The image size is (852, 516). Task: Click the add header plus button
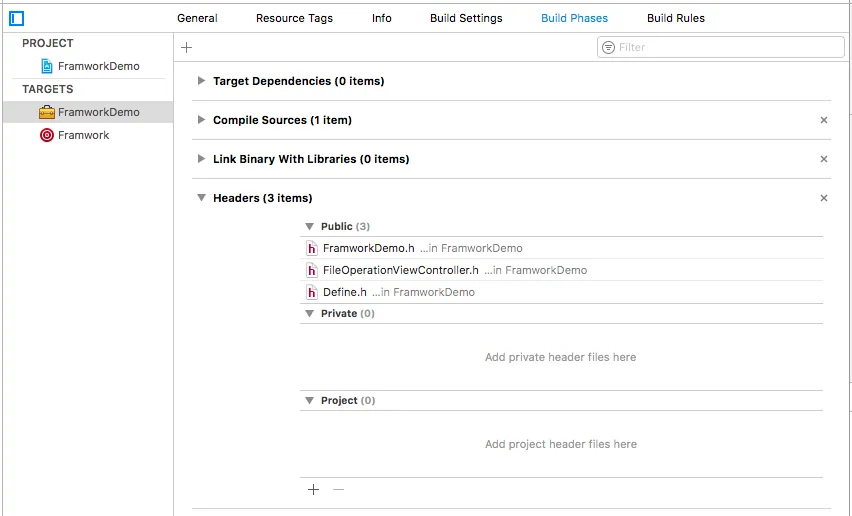pyautogui.click(x=313, y=489)
